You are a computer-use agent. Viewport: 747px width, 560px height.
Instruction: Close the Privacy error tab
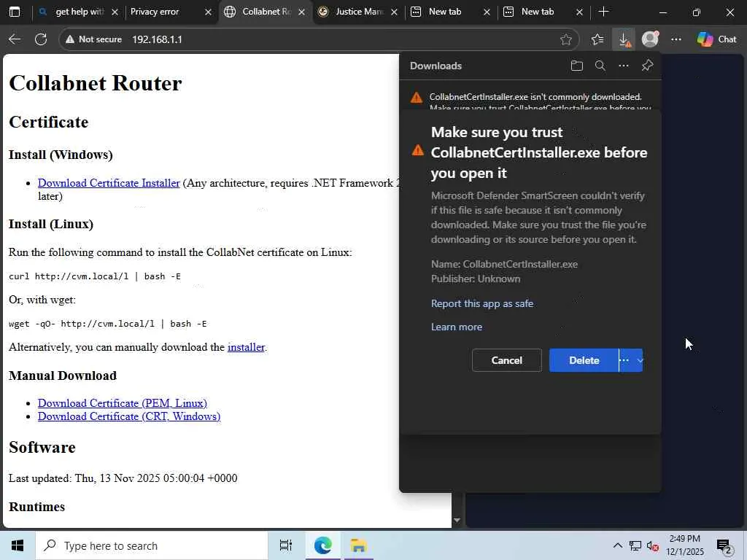208,12
